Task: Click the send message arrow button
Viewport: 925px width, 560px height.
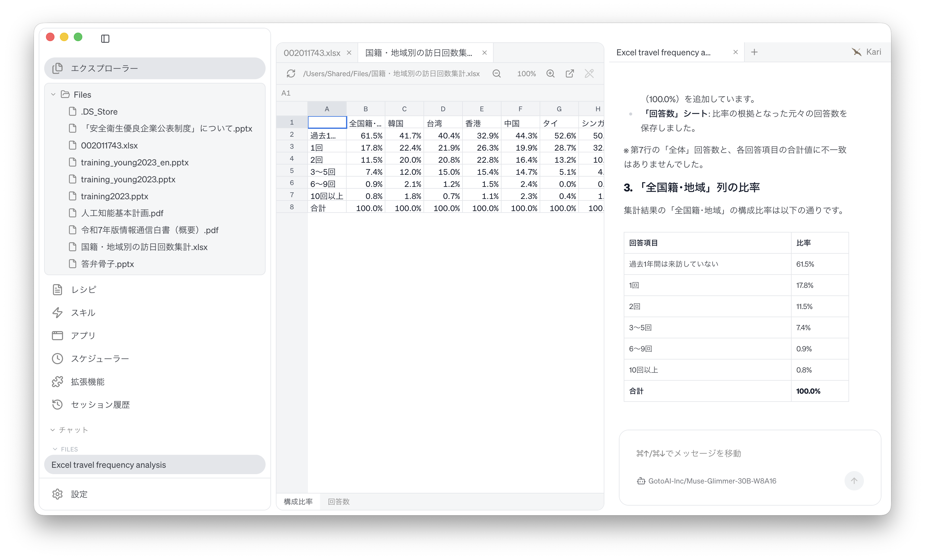Action: pyautogui.click(x=854, y=481)
